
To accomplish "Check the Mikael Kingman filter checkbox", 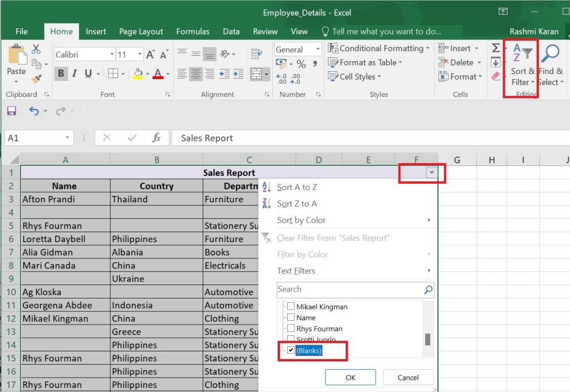I will (x=291, y=307).
